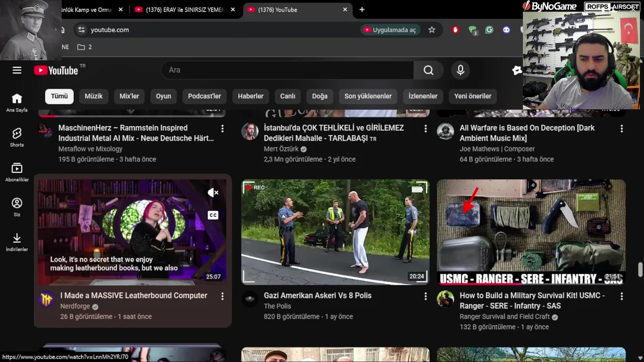
Task: Open the bookmarks folder labeled 2
Action: (85, 47)
